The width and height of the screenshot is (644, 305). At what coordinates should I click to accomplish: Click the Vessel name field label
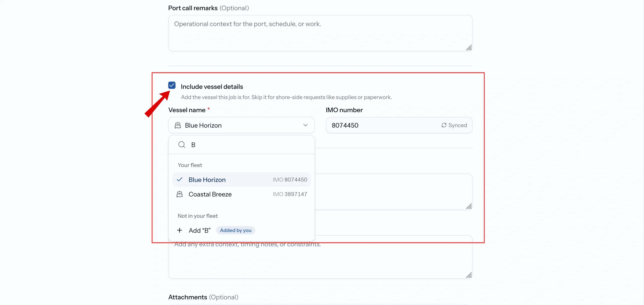point(187,110)
